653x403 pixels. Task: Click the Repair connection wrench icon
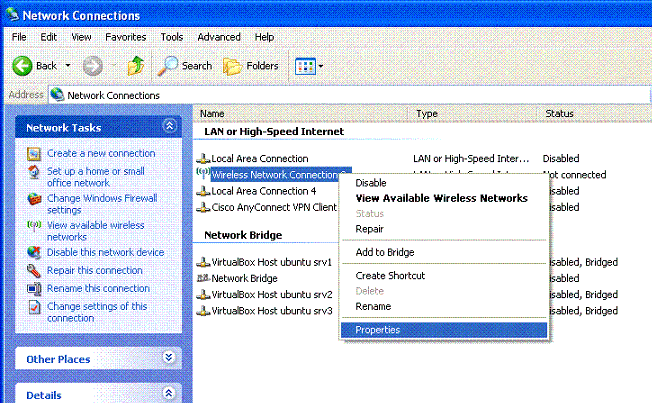click(x=34, y=271)
